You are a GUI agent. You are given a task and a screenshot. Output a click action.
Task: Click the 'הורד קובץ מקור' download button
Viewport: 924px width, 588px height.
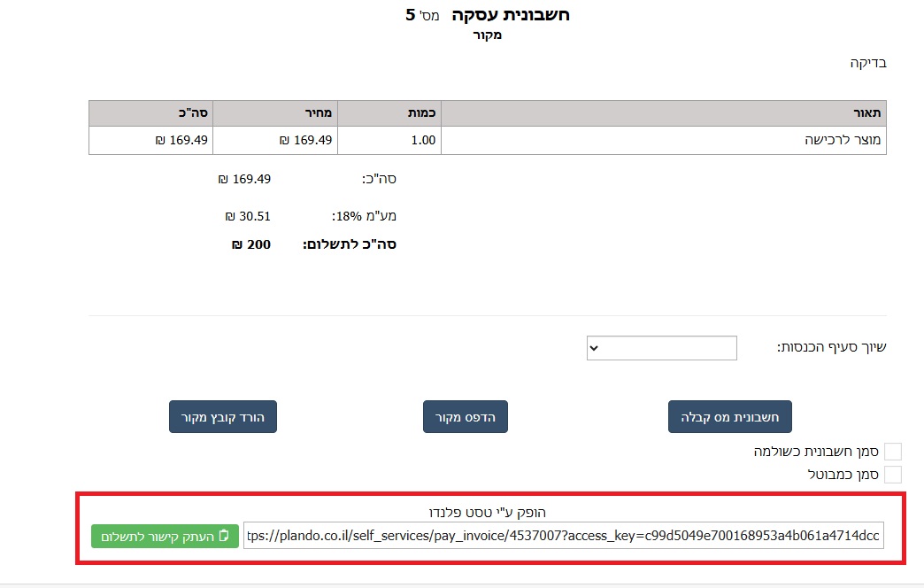click(x=223, y=416)
